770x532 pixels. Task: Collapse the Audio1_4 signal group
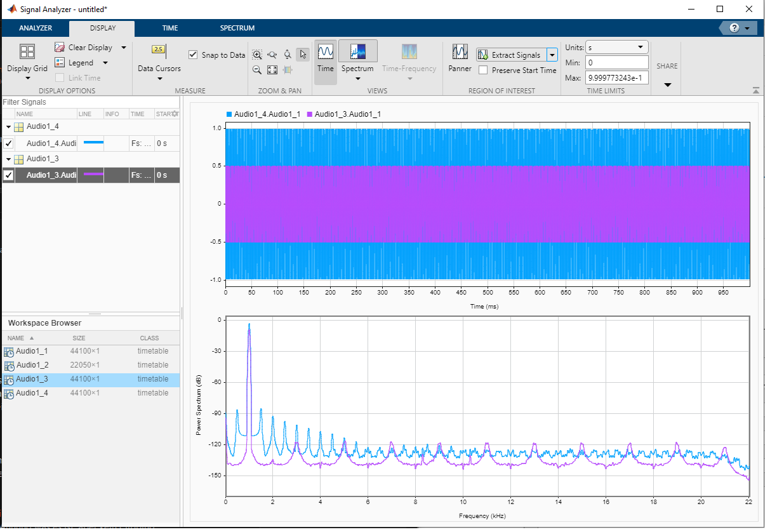8,127
